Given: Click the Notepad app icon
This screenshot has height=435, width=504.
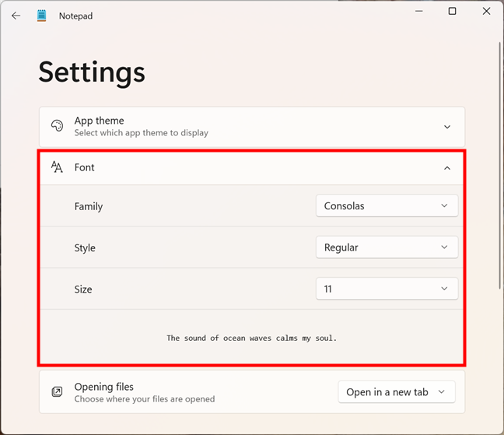Looking at the screenshot, I should (x=41, y=16).
